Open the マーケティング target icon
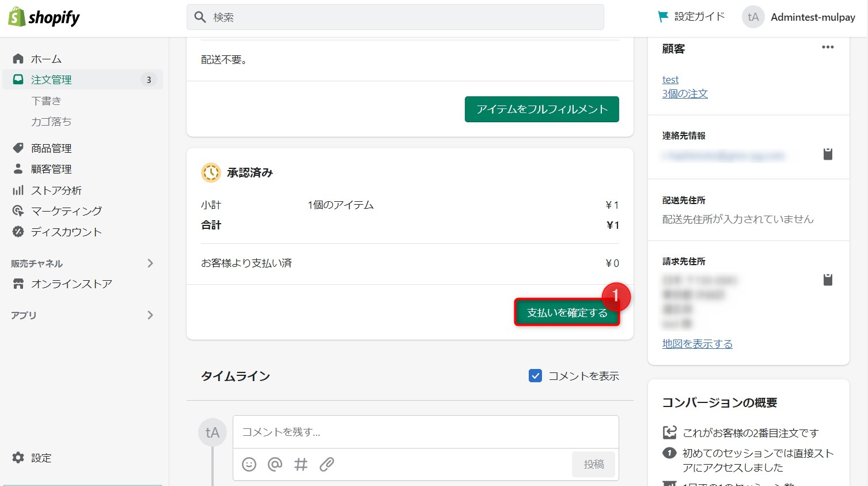This screenshot has width=868, height=486. click(18, 211)
